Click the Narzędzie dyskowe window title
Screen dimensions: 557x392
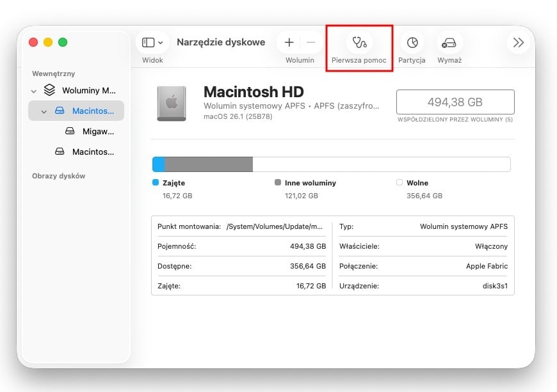point(221,42)
